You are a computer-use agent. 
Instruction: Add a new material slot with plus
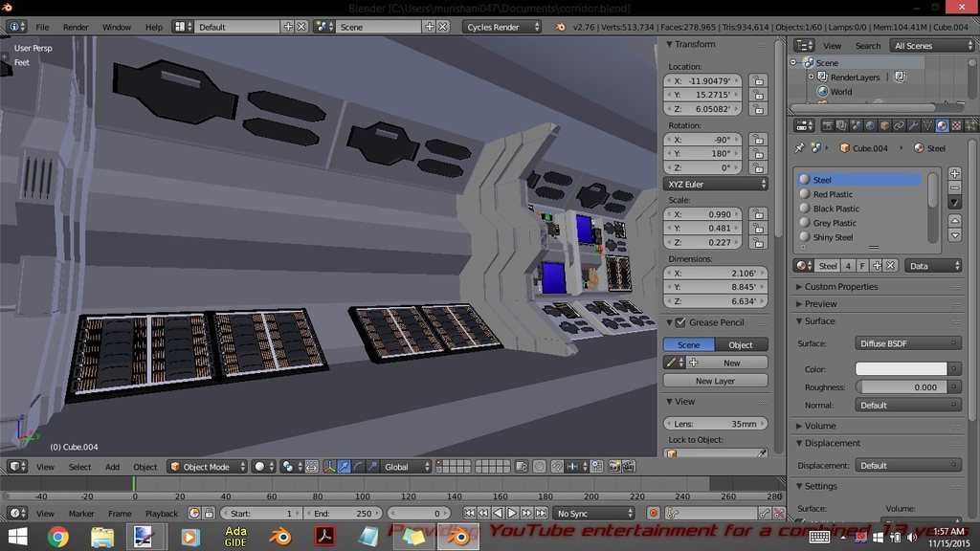(x=954, y=174)
